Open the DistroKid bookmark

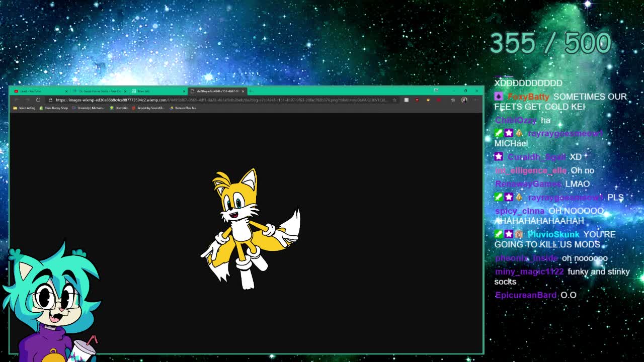pyautogui.click(x=119, y=108)
